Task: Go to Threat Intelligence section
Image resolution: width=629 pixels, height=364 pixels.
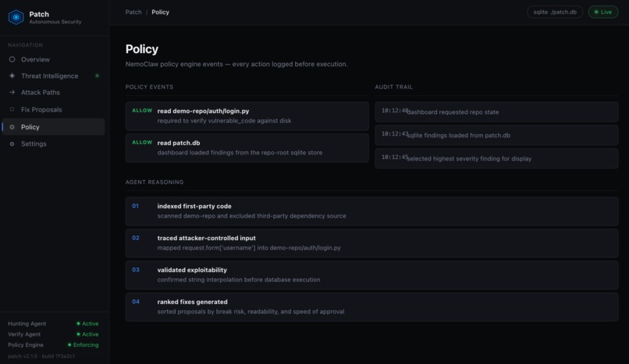Action: (53, 76)
